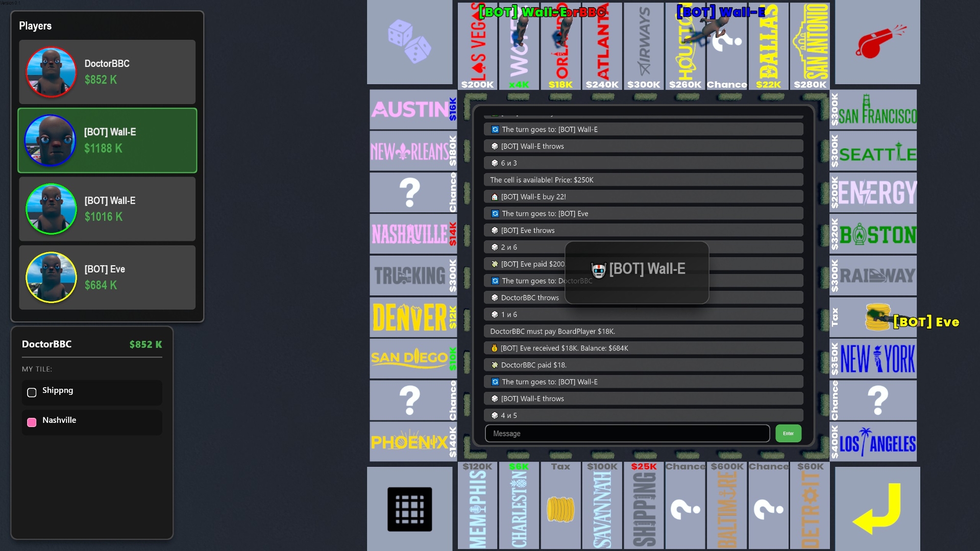Click the Message input field
Screen dimensions: 980x551
click(x=627, y=433)
